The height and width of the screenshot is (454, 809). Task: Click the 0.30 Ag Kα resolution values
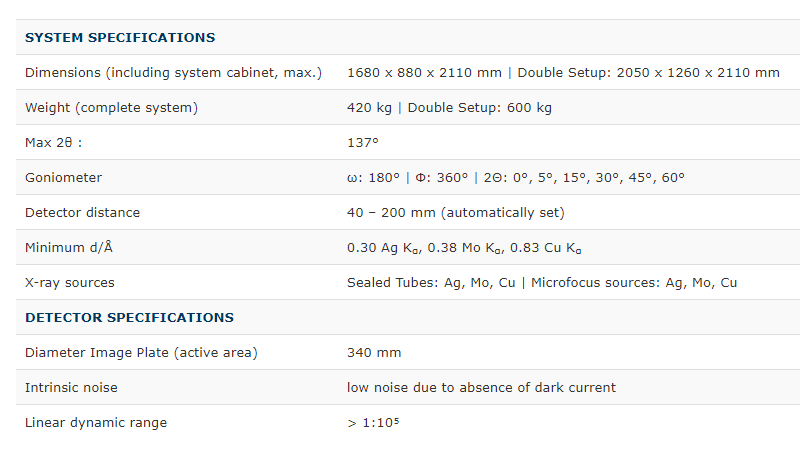[x=464, y=248]
